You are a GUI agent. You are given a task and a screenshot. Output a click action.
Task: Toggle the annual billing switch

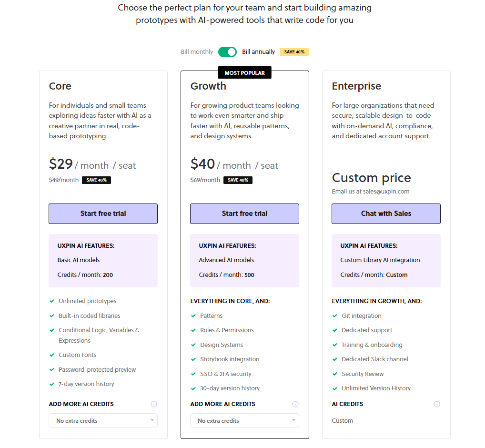click(x=227, y=52)
